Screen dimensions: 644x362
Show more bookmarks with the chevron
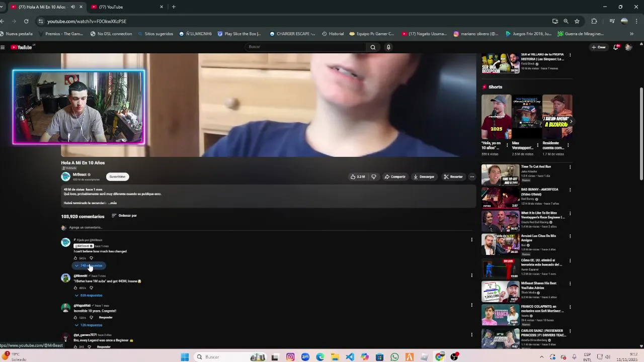[x=631, y=34]
